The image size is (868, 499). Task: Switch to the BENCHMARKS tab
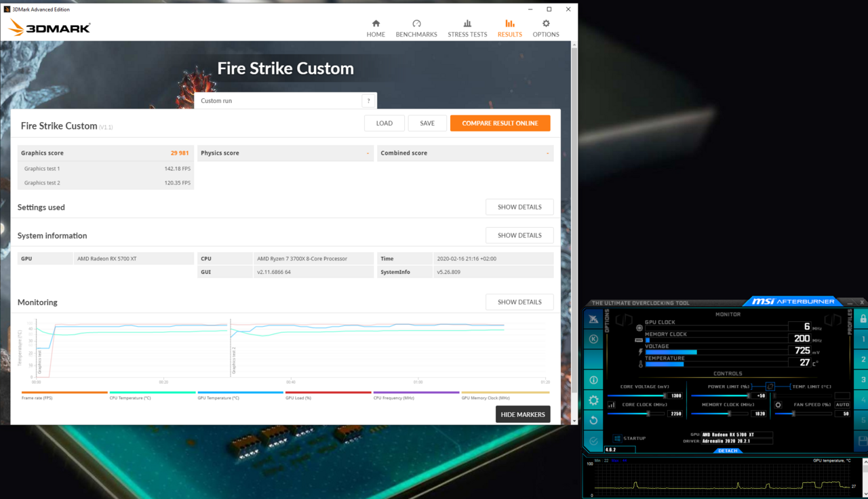(x=416, y=28)
